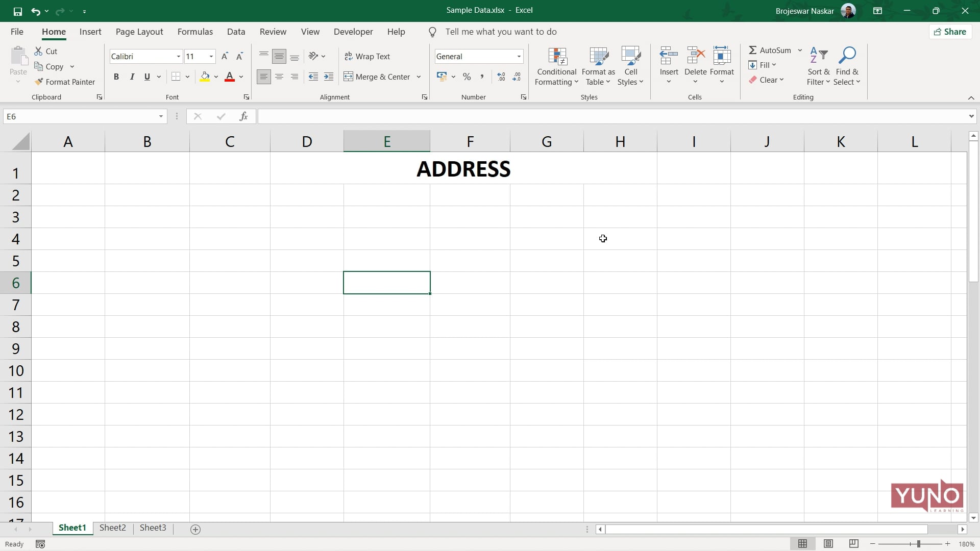Toggle Underline formatting
Screen dimensions: 980x551
147,77
